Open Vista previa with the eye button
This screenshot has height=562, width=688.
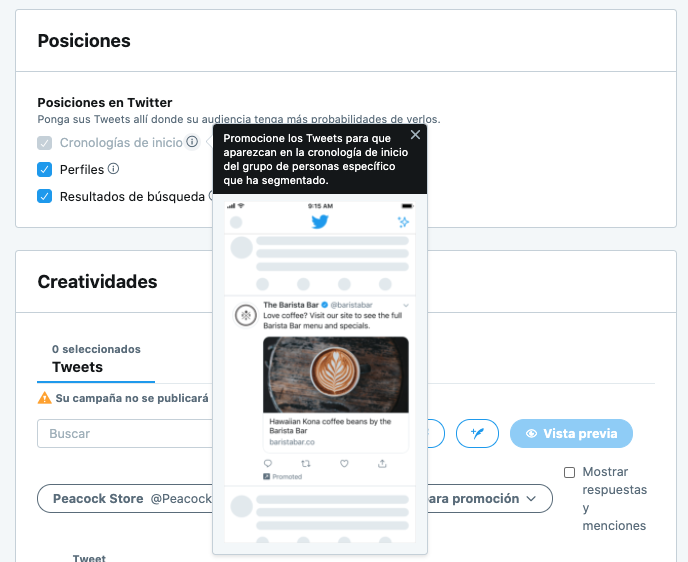click(x=571, y=433)
